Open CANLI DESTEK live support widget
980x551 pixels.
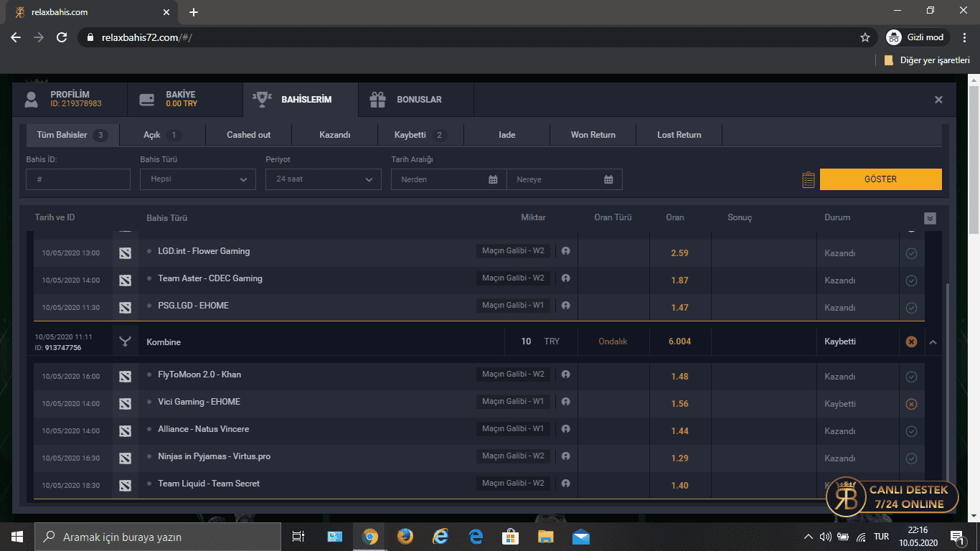click(892, 496)
